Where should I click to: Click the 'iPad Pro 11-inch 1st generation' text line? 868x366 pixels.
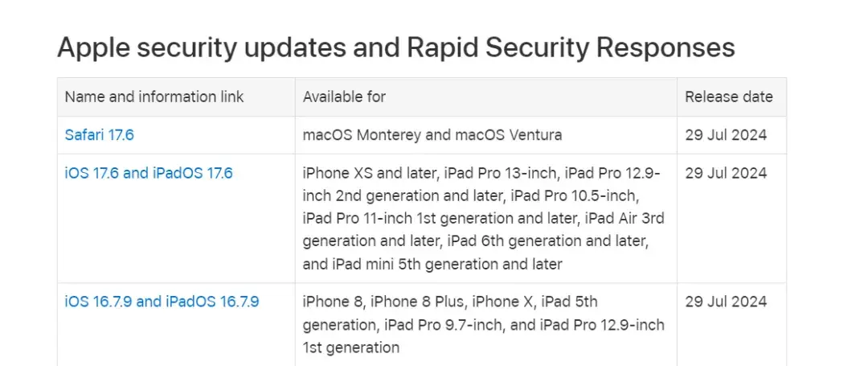pos(408,219)
